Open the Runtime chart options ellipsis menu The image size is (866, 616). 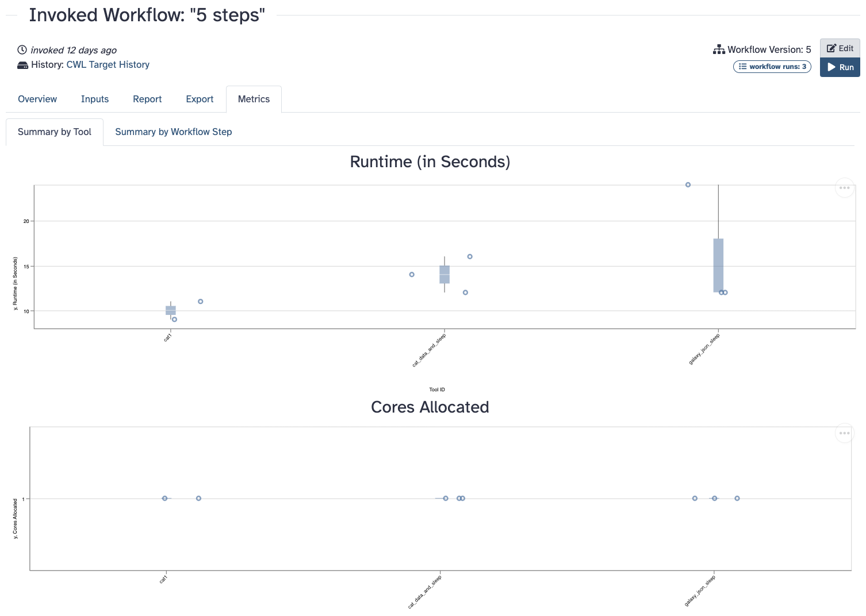pos(845,187)
